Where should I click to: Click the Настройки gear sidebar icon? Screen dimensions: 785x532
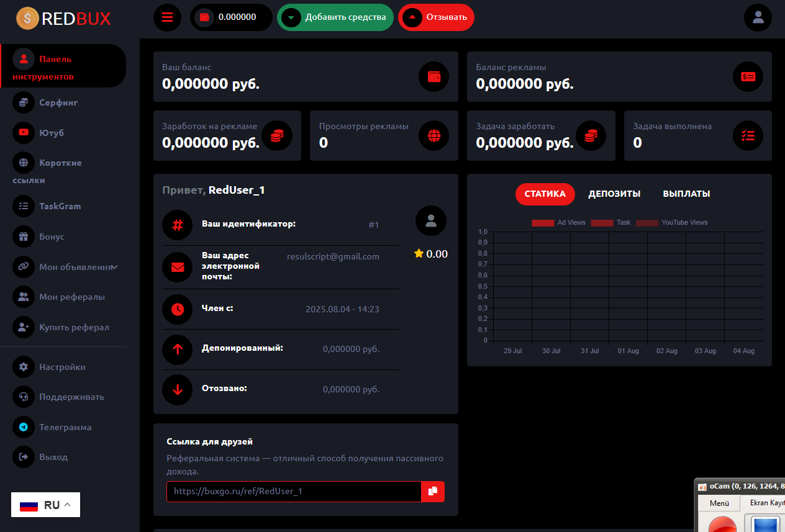click(24, 367)
